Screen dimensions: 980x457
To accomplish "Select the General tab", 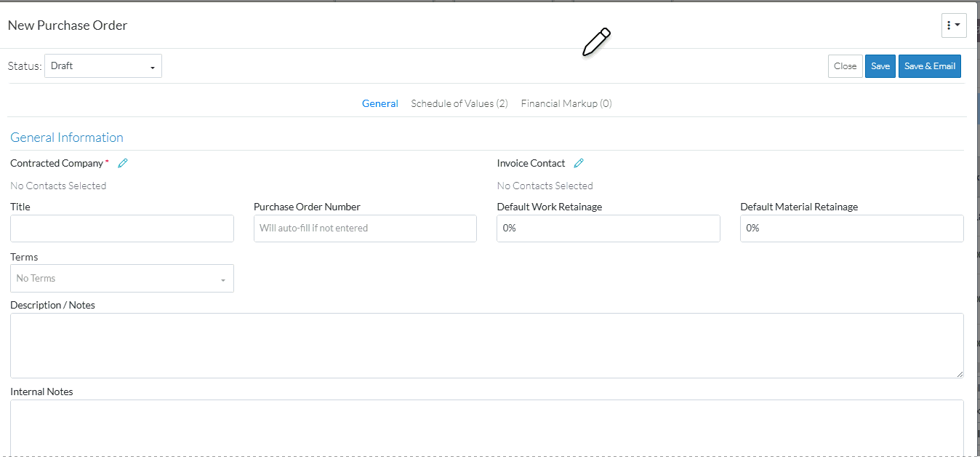I will pos(380,103).
